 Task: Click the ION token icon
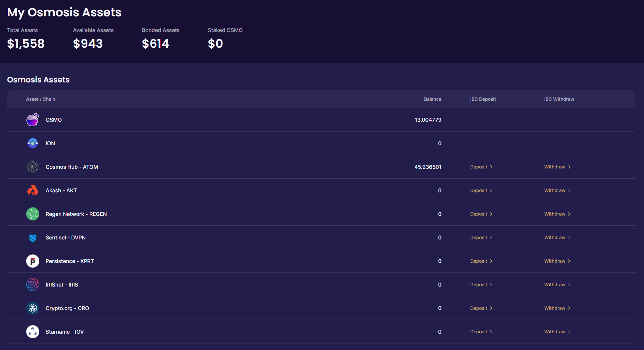click(x=33, y=143)
